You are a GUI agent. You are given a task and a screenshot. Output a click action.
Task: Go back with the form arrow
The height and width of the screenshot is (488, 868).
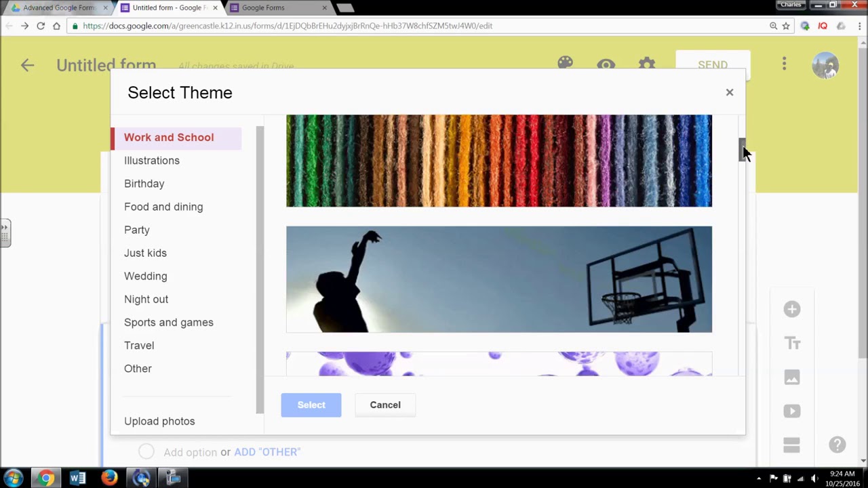point(27,65)
